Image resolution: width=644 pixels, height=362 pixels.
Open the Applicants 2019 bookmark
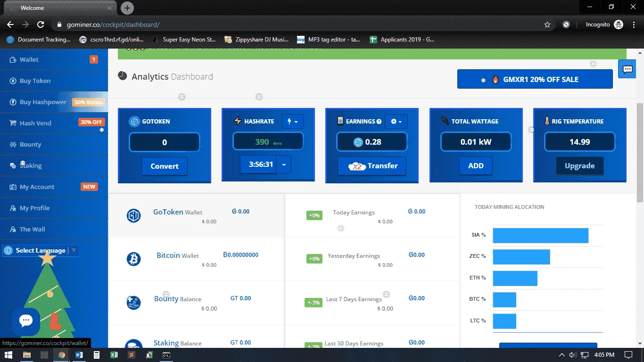(402, 40)
